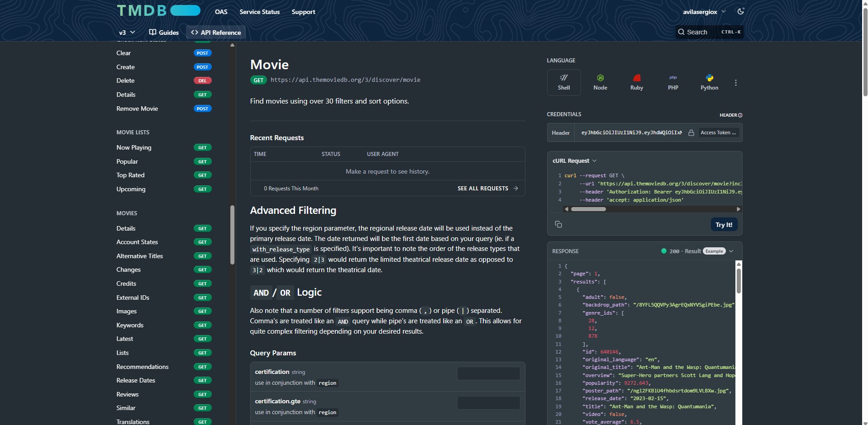The image size is (868, 425).
Task: Open the OAS menu item
Action: click(x=221, y=12)
